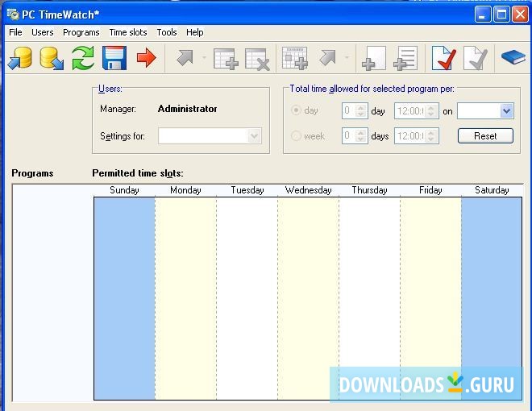The height and width of the screenshot is (411, 532).
Task: Decrease the day count stepper
Action: tap(361, 114)
